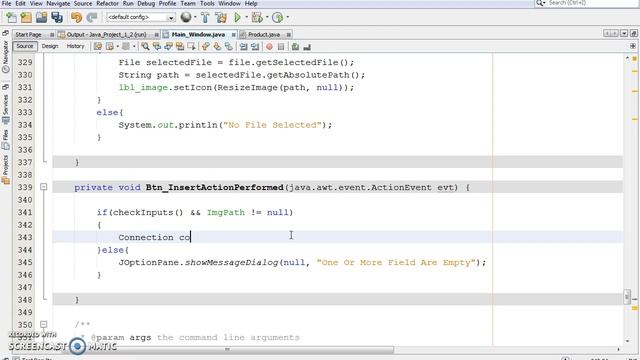Click the Find Selection magnifier icon
The width and height of the screenshot is (640, 360).
click(x=145, y=47)
